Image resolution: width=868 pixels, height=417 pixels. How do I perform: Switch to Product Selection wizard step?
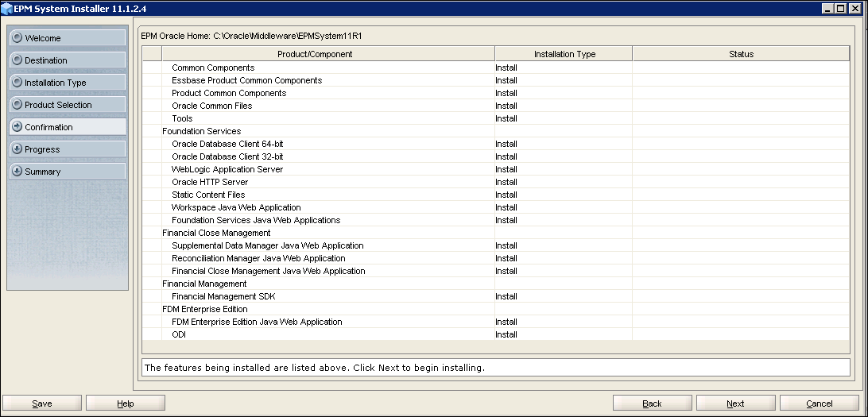[68, 105]
